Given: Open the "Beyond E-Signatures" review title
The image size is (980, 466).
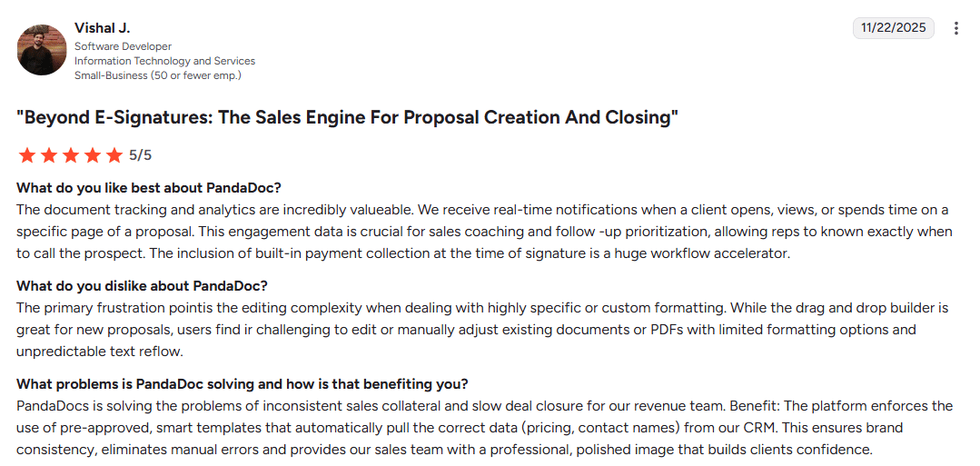Looking at the screenshot, I should click(348, 118).
